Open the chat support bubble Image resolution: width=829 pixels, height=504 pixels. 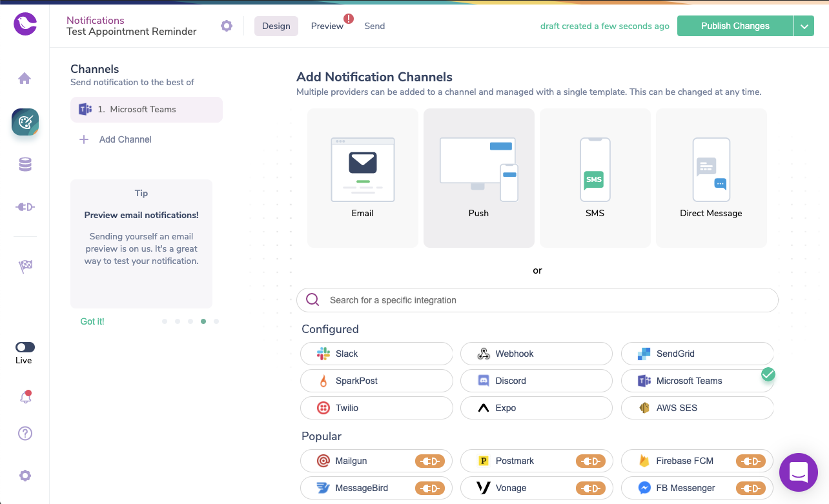pyautogui.click(x=799, y=472)
